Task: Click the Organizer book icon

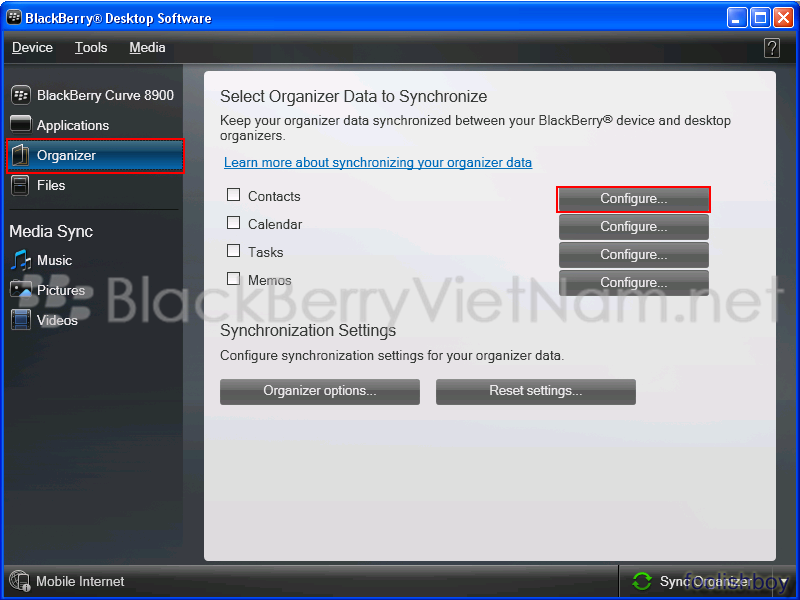Action: coord(21,155)
